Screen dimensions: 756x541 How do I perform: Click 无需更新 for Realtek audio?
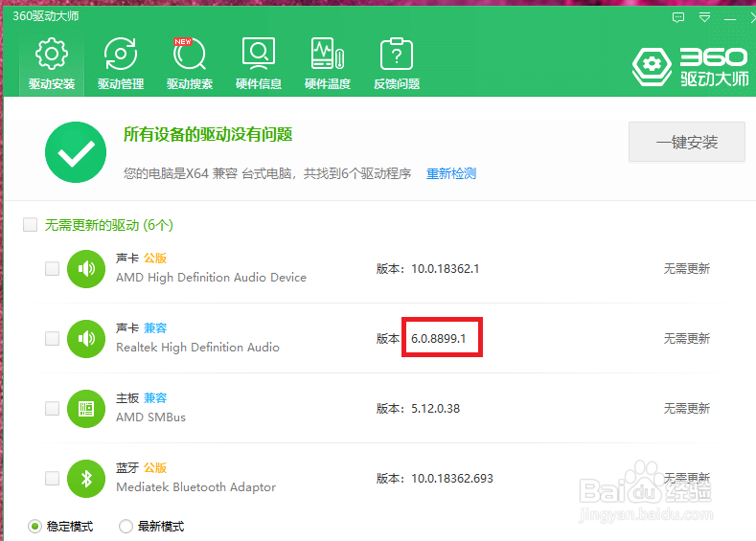tap(687, 339)
